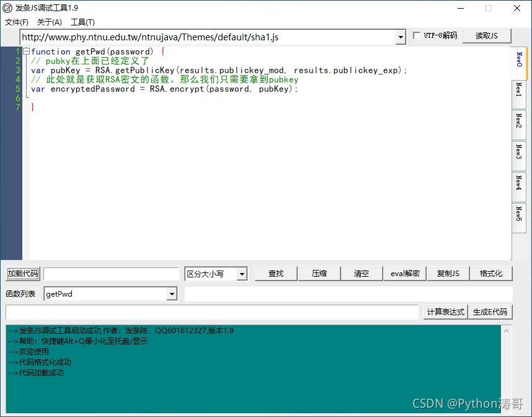Click the output log scrollbar up arrow

point(506,330)
